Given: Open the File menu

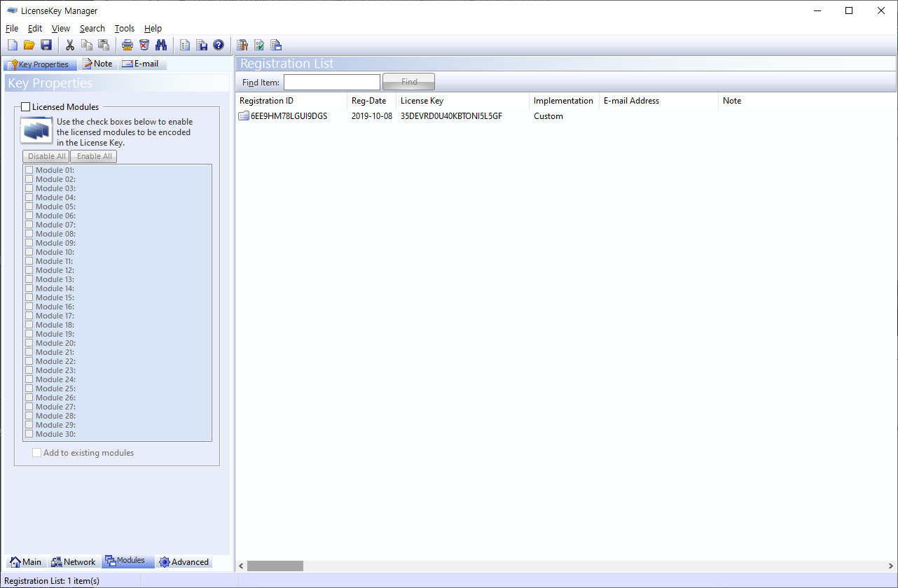Looking at the screenshot, I should [12, 29].
